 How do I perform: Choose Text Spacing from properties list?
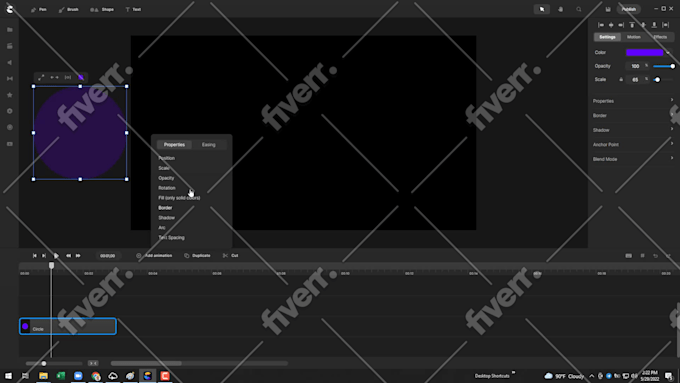coord(171,238)
